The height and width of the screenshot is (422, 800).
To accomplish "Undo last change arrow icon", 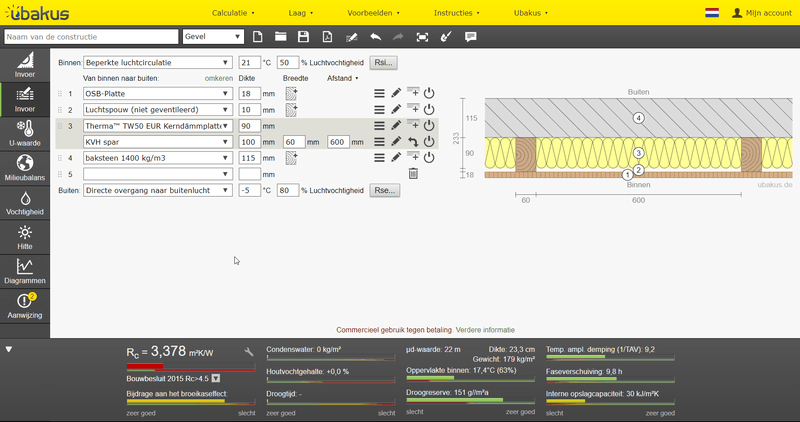I will coord(376,37).
